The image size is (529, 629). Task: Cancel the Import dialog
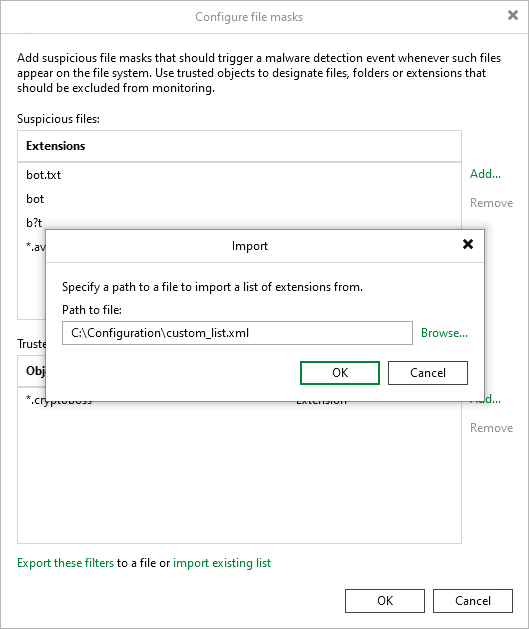point(428,373)
